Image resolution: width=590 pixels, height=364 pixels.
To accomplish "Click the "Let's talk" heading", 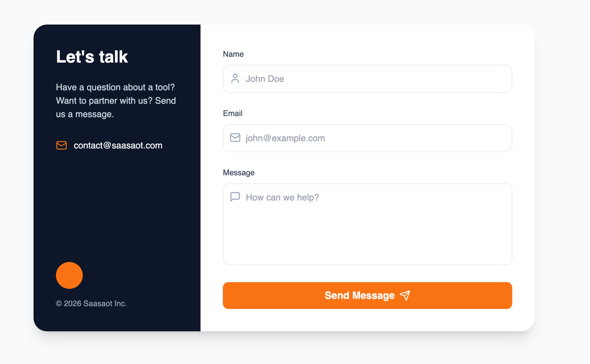I will pos(92,57).
